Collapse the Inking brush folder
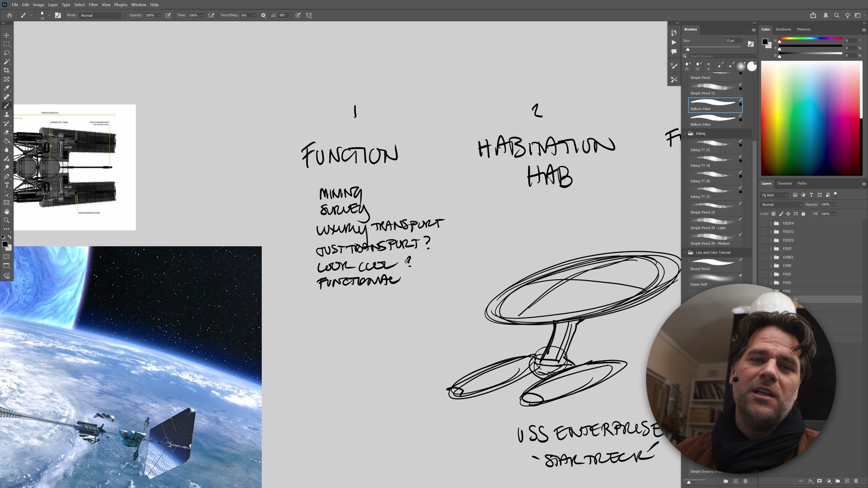Screen dimensions: 868x488 (685, 133)
